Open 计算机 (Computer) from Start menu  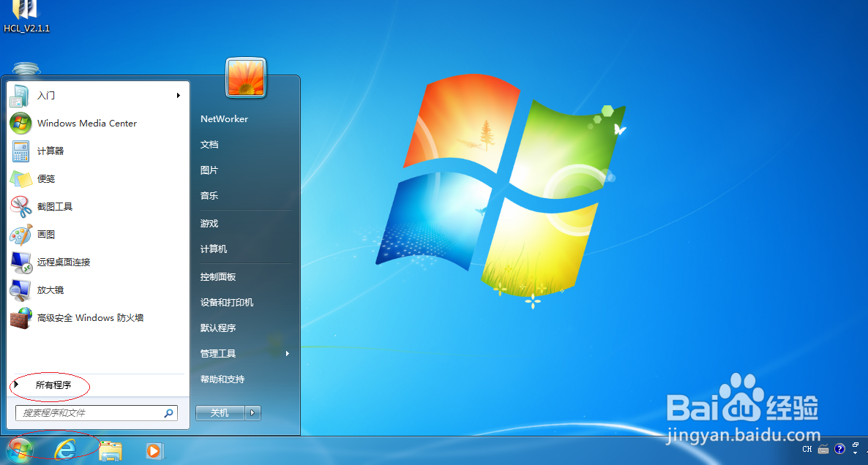(x=214, y=249)
